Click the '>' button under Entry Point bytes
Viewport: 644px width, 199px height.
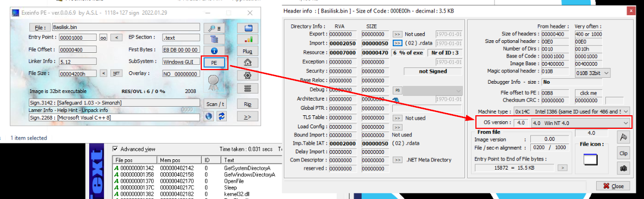pos(562,167)
